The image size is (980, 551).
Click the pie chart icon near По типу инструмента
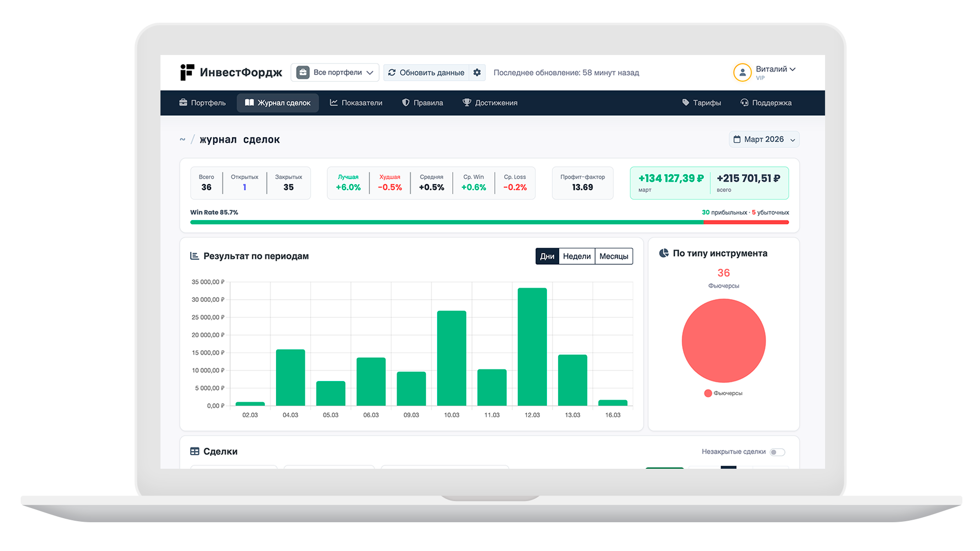point(664,253)
